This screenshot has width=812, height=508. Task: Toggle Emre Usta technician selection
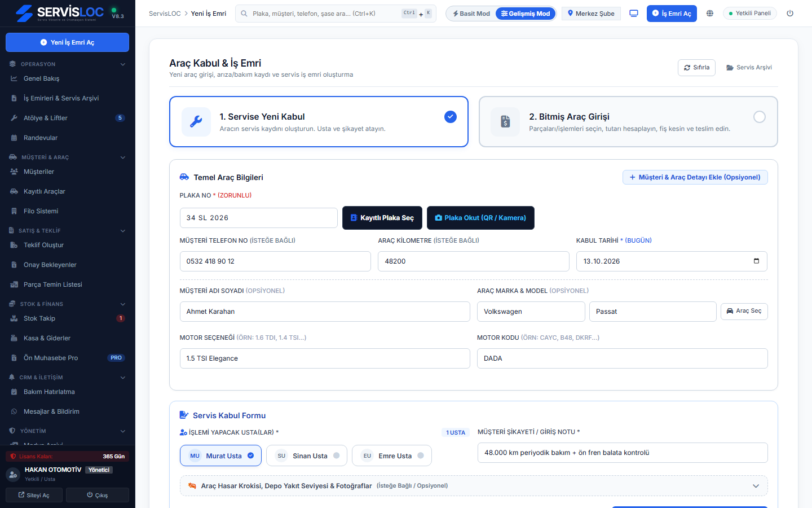click(392, 456)
